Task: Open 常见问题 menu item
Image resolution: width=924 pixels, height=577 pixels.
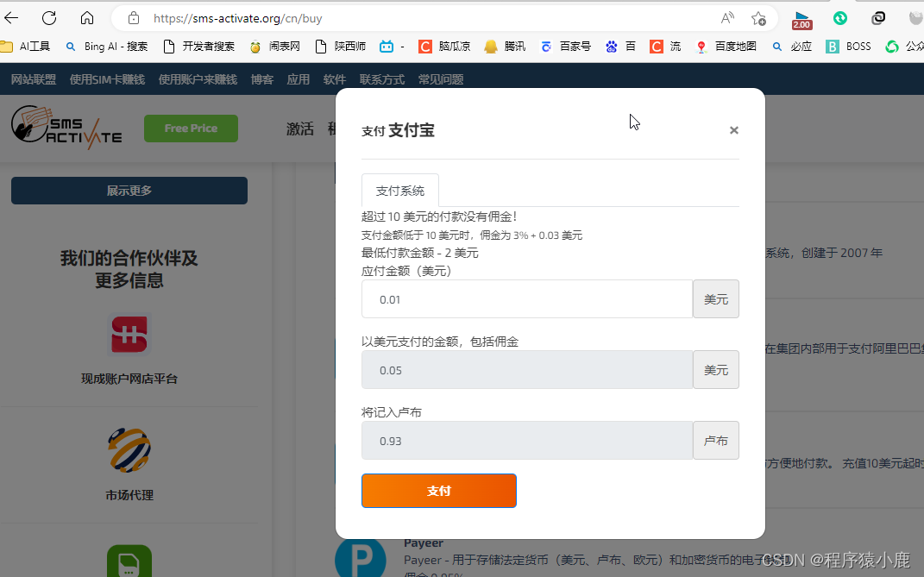Action: [441, 79]
